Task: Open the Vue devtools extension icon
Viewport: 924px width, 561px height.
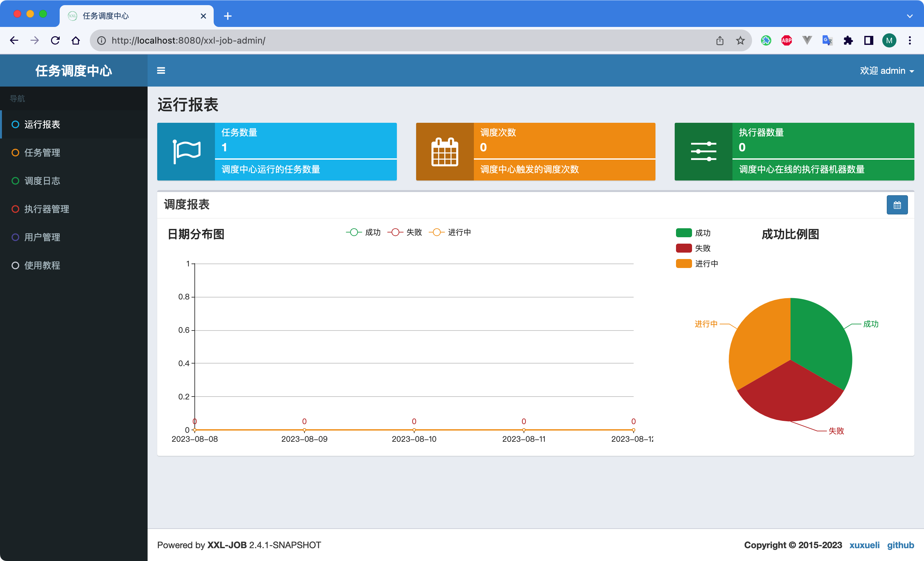Action: (x=807, y=40)
